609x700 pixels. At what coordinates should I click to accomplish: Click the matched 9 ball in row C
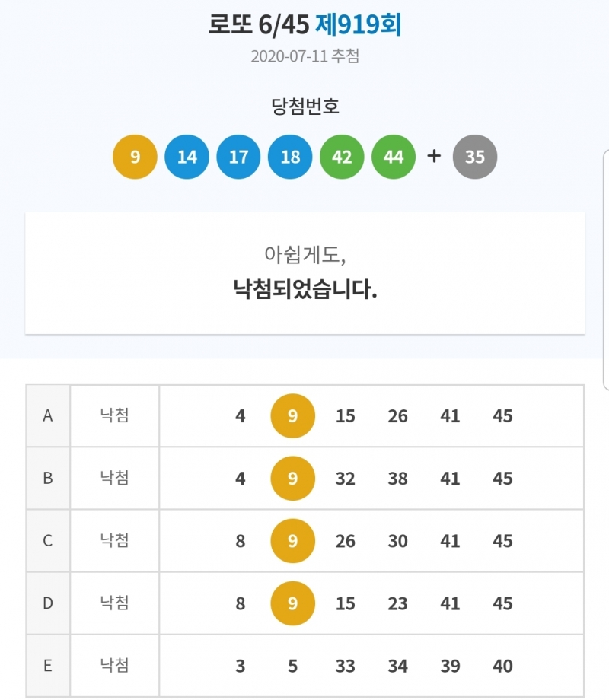click(293, 541)
